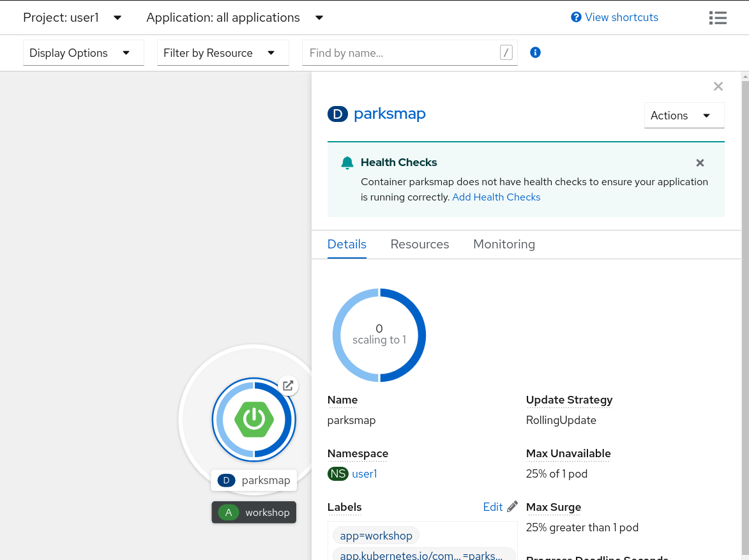Switch to List view with the top-right icon
Viewport: 749px width, 560px height.
coord(718,17)
